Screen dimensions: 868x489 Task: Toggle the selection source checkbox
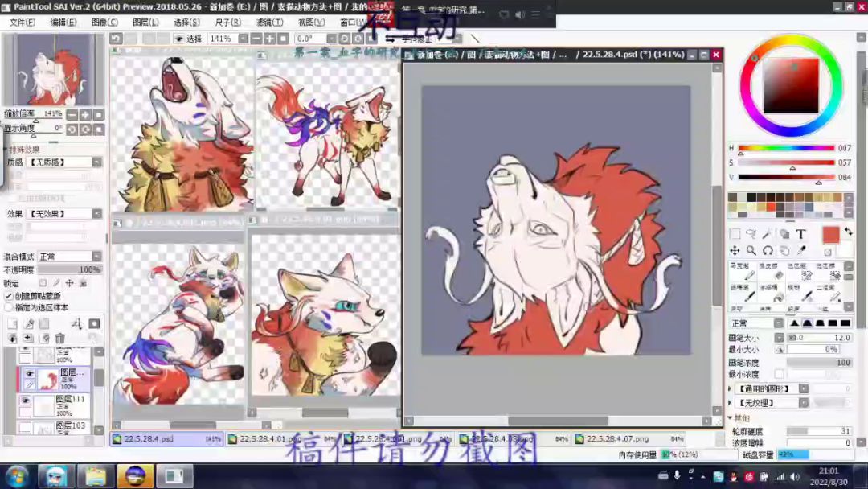[x=8, y=307]
